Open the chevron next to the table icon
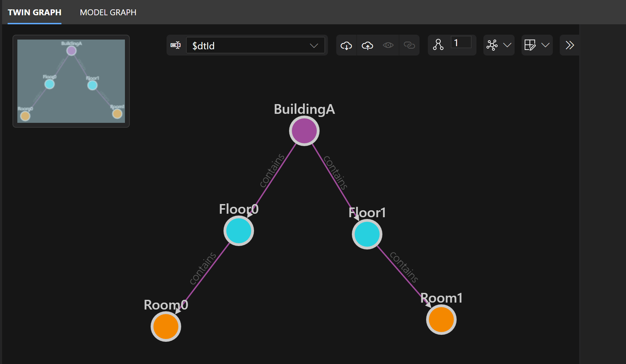This screenshot has height=364, width=626. click(545, 45)
